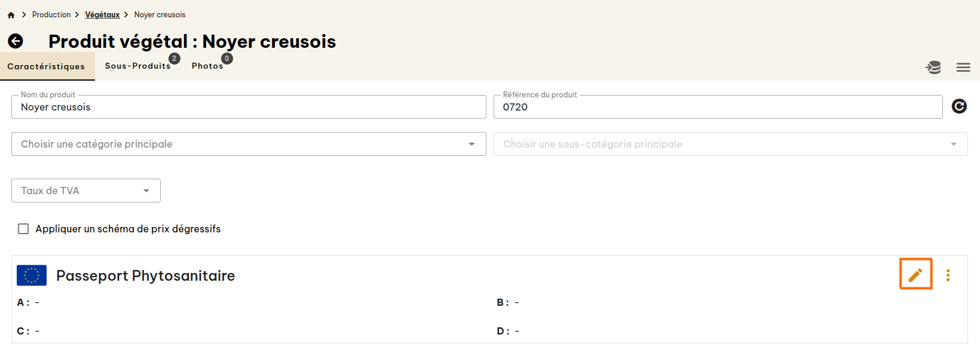Viewport: 980px width, 353px height.
Task: Click the 'Passeport Phytosanitaire' heading
Action: click(145, 276)
